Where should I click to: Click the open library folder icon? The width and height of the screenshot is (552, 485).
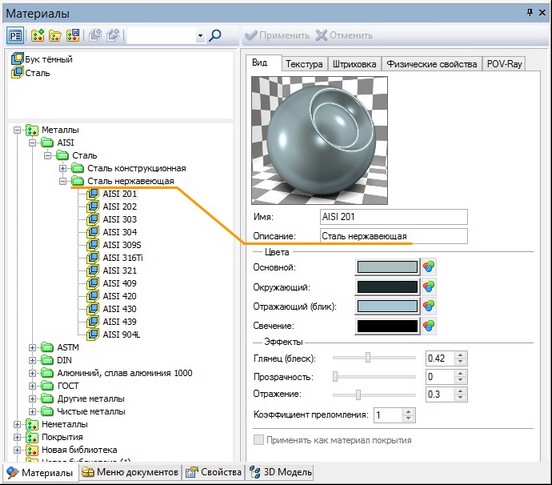(55, 36)
